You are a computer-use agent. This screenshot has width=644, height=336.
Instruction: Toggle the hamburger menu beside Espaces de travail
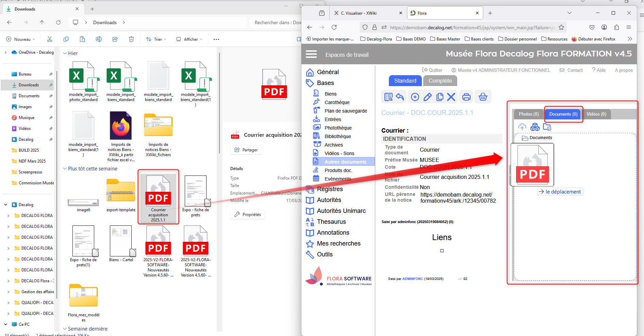[x=311, y=54]
